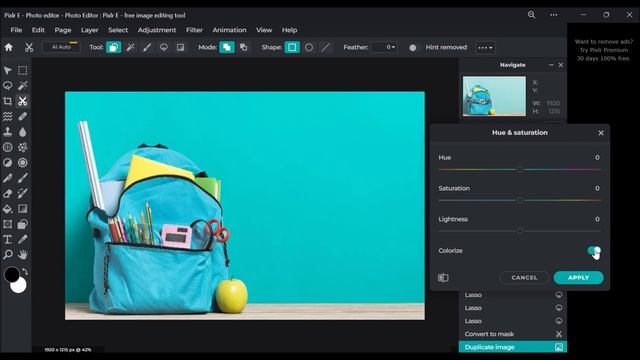
Task: Select the Eraser tool
Action: [7, 193]
